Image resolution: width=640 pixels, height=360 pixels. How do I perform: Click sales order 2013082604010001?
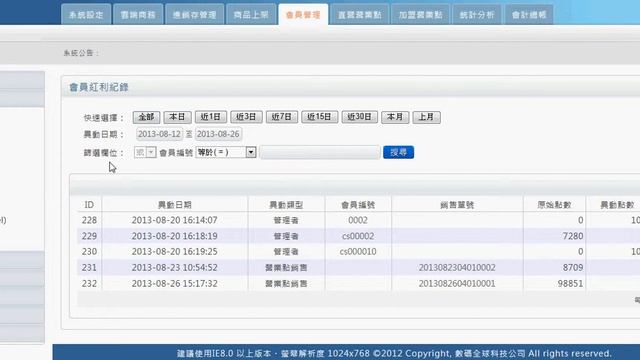pyautogui.click(x=457, y=284)
